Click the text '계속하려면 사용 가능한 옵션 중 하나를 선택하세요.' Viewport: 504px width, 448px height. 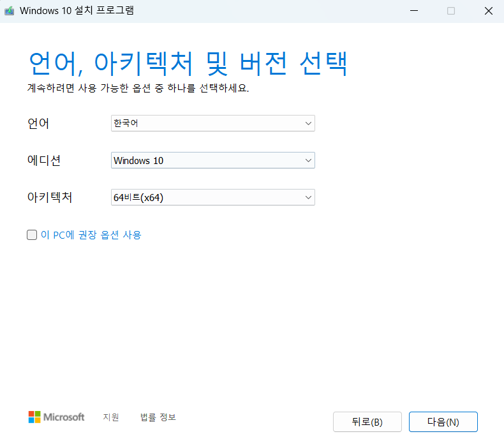[x=138, y=88]
